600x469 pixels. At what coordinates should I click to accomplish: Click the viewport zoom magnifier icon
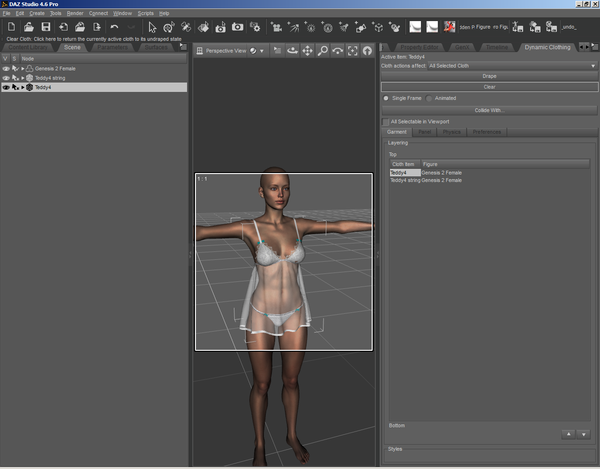tap(323, 50)
